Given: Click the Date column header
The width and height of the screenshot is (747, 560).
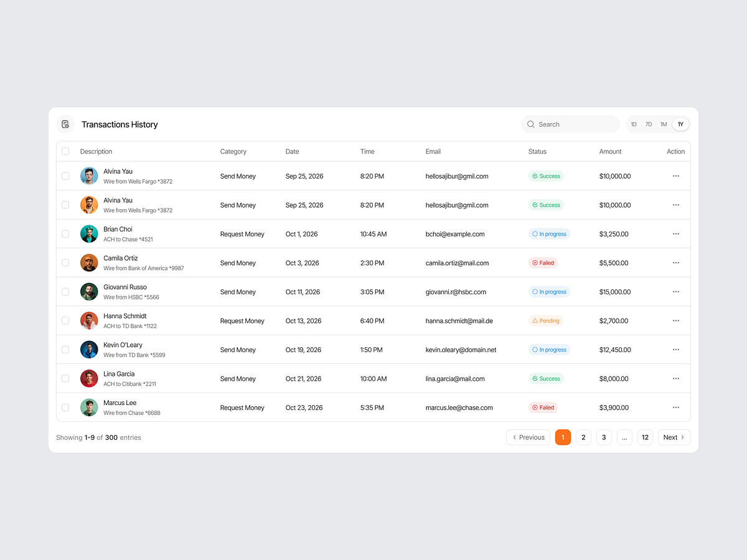Looking at the screenshot, I should point(293,151).
